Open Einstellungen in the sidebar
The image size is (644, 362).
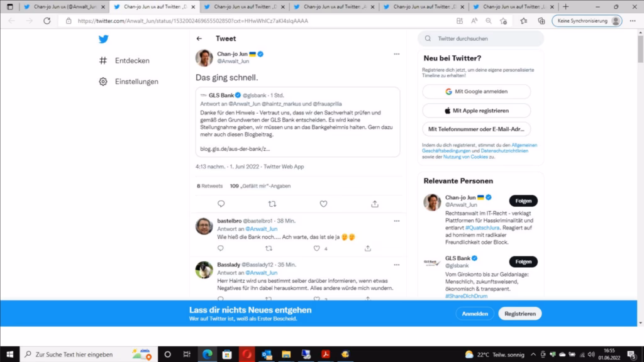136,82
